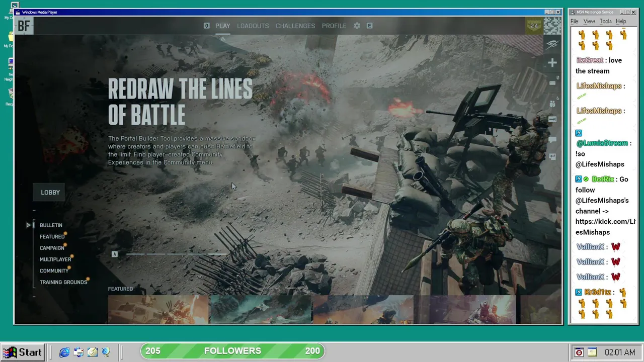Select TRAINING GROUNDS in the left menu
Screen dimensions: 644x362
[x=63, y=282]
